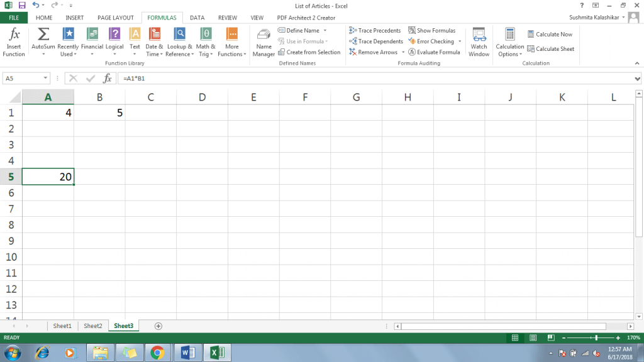
Task: Open the Date & Time dropdown
Action: pos(155,41)
